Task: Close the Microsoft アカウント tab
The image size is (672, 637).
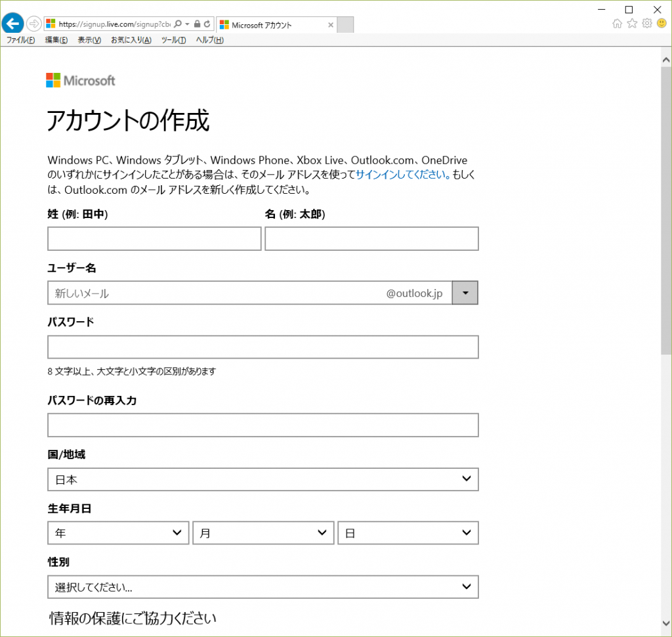Action: (331, 25)
